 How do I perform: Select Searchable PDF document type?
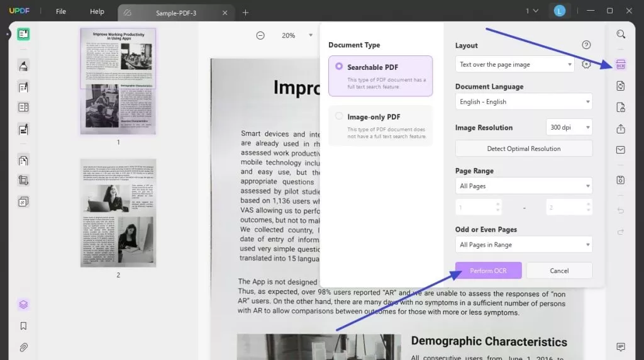380,76
